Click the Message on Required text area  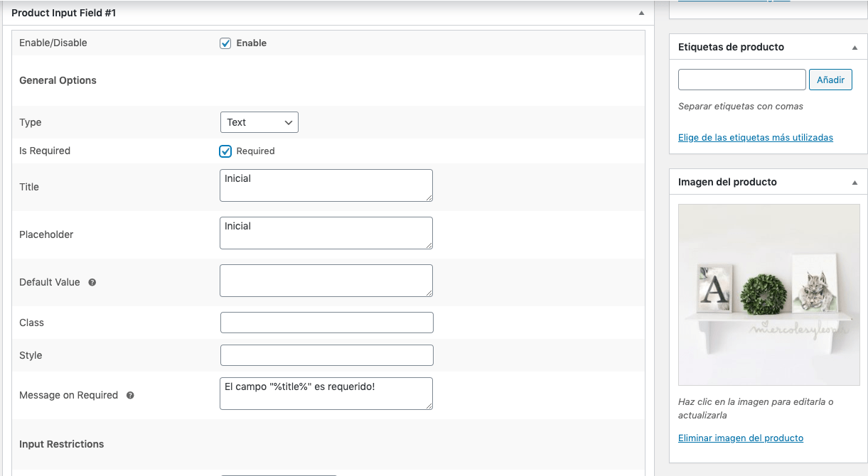(x=326, y=394)
